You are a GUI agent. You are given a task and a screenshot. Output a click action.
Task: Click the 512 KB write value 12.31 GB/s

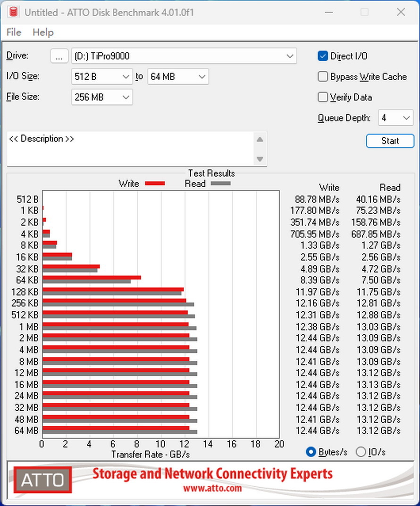pos(318,315)
